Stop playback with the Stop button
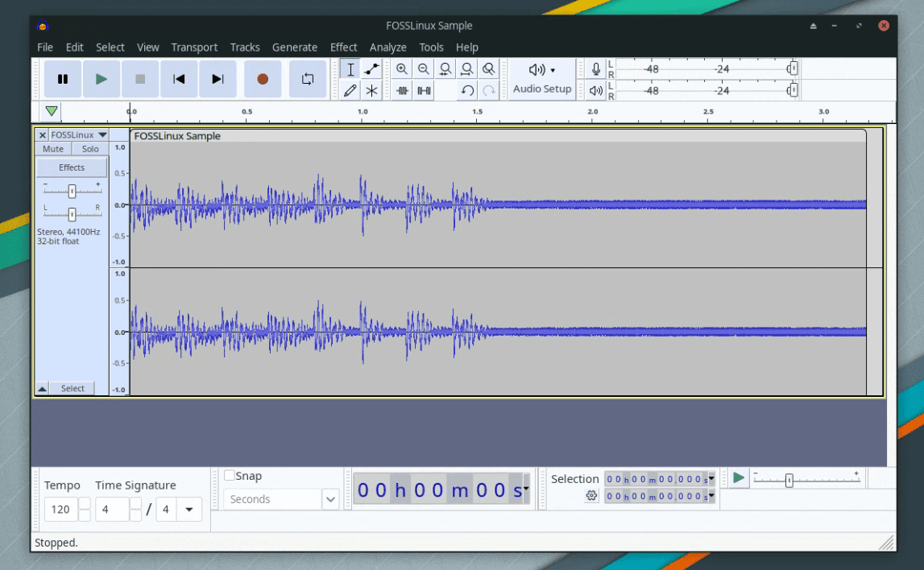 pyautogui.click(x=140, y=79)
